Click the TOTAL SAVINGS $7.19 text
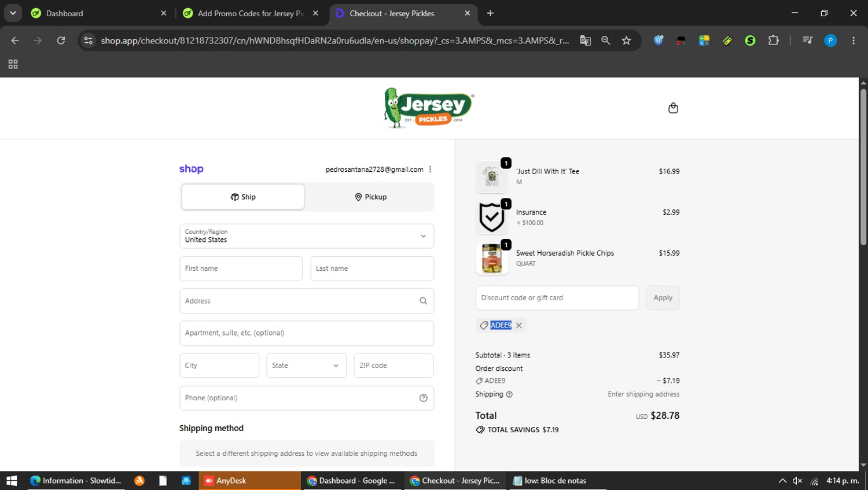 click(x=523, y=430)
